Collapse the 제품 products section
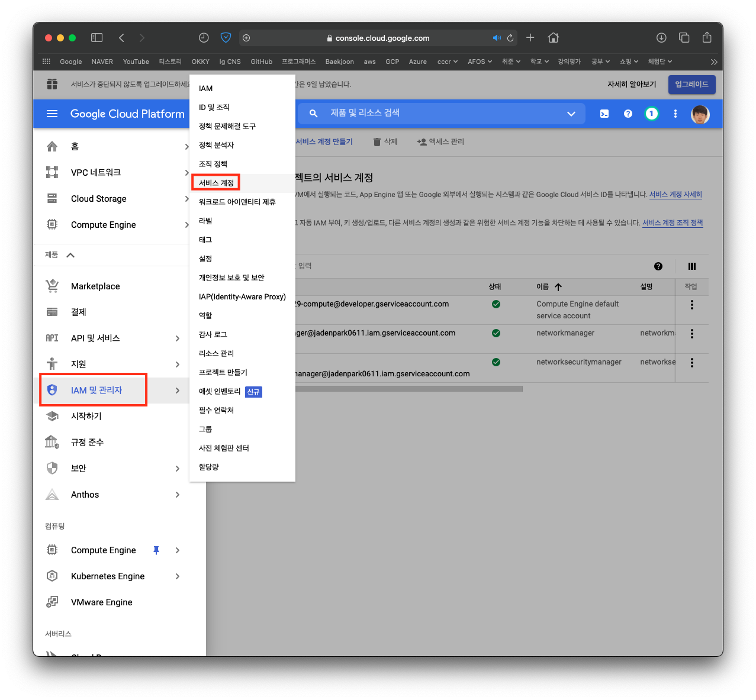 [x=70, y=255]
